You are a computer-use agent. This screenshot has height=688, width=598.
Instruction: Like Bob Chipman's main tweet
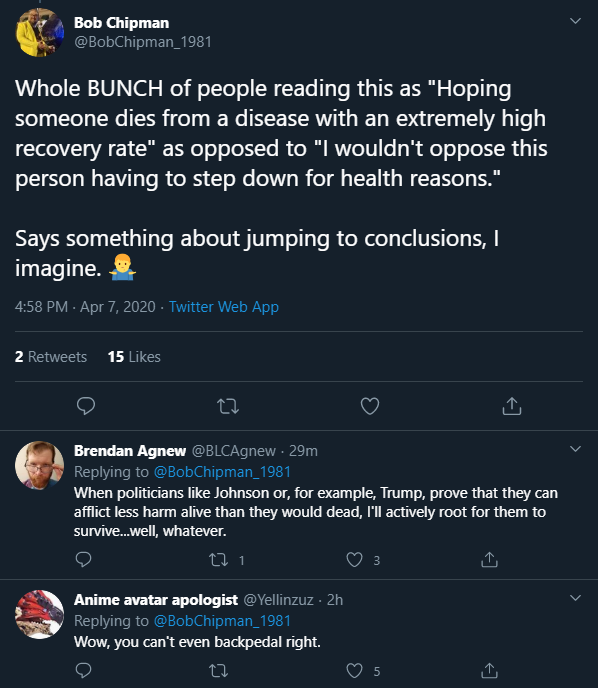pyautogui.click(x=370, y=406)
